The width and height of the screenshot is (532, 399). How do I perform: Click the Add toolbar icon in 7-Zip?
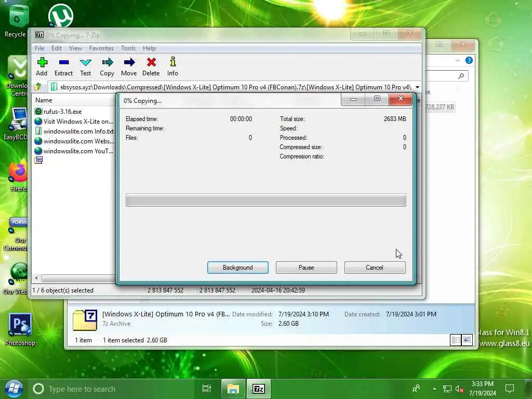(42, 66)
